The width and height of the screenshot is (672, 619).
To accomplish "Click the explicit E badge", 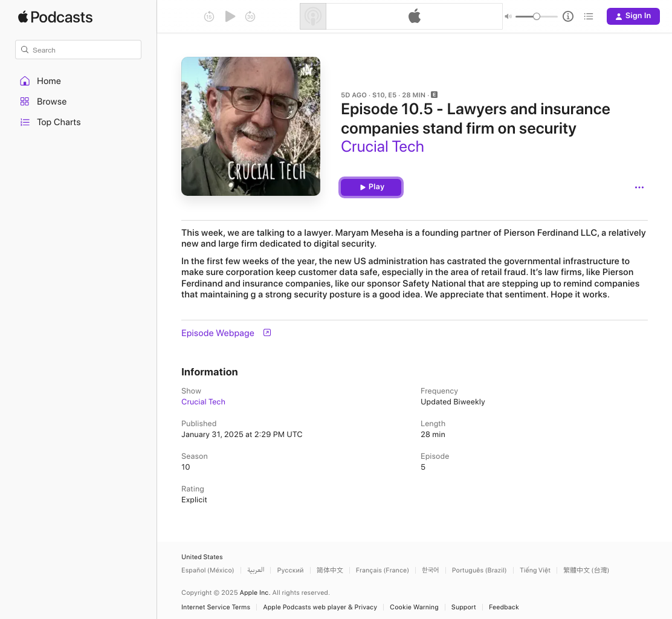I will click(434, 95).
